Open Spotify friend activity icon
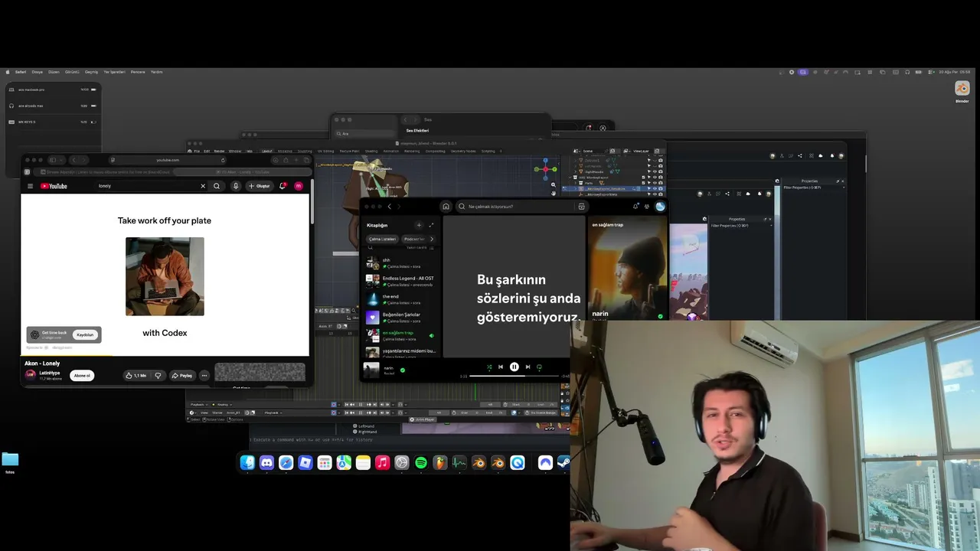Screen dimensions: 980x551 point(647,207)
